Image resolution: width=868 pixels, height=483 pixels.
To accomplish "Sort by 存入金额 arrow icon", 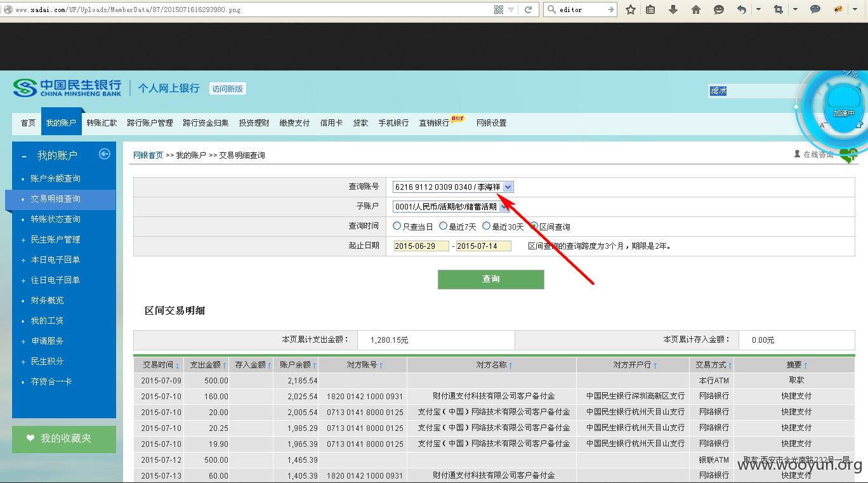I will tap(269, 366).
